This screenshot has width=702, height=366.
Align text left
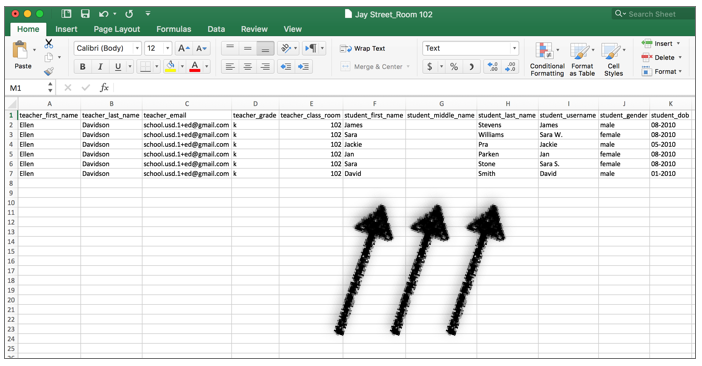coord(230,67)
